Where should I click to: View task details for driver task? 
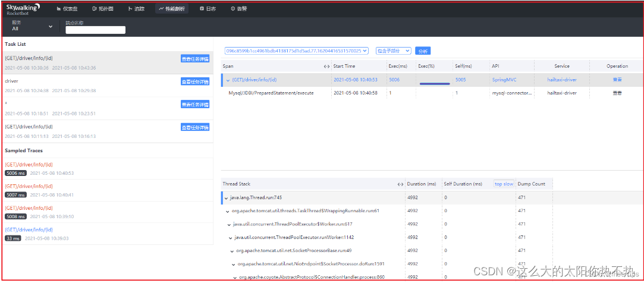coord(195,81)
